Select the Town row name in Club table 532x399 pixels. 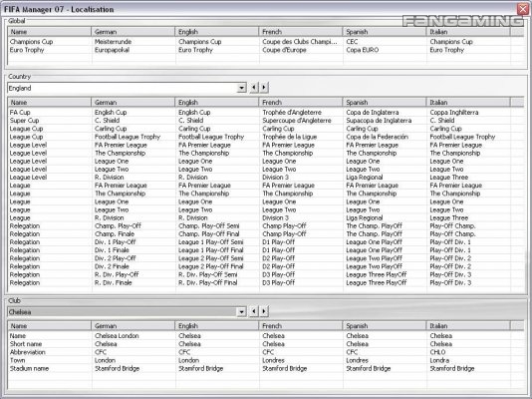18,360
